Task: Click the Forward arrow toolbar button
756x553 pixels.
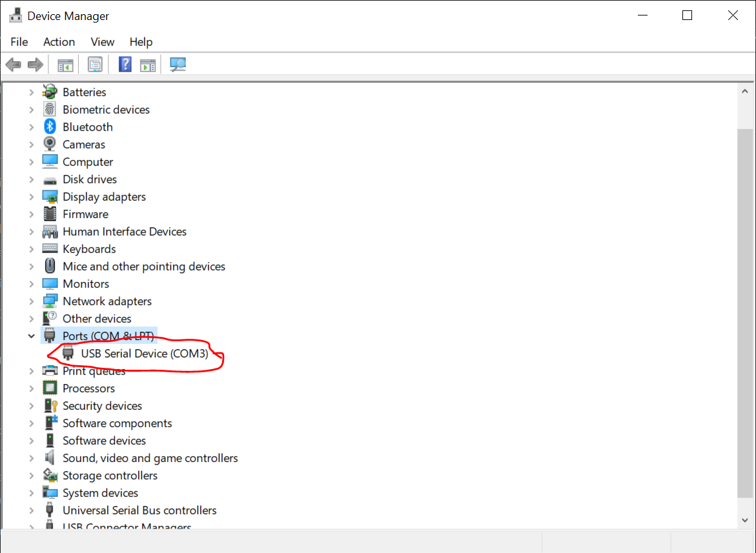Action: click(x=36, y=65)
